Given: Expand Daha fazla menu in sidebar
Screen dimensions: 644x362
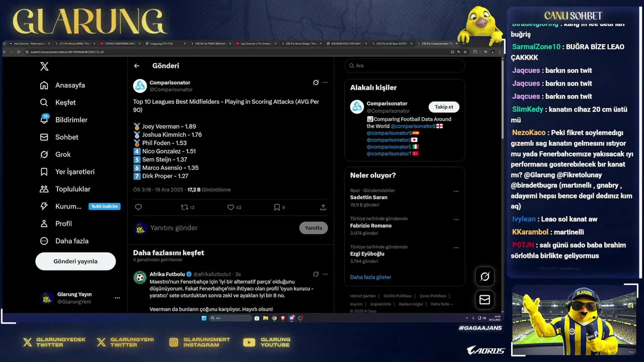Looking at the screenshot, I should click(64, 241).
